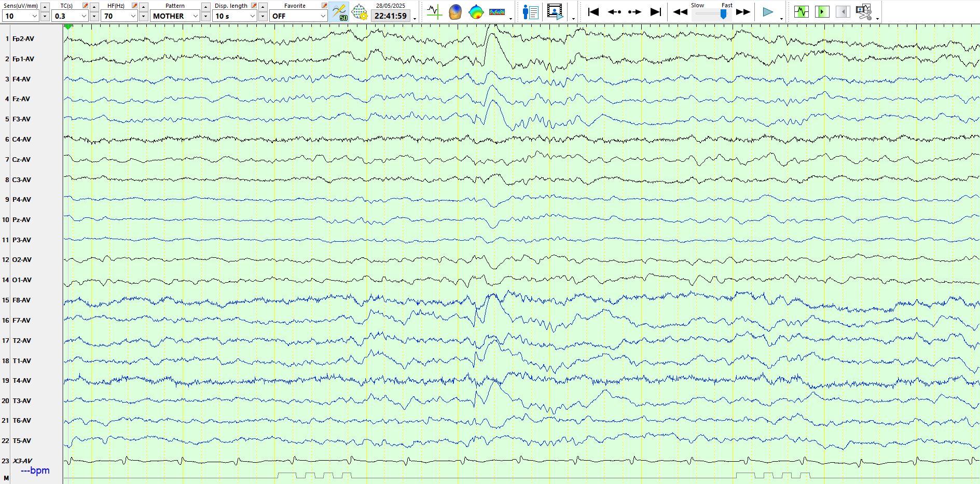Screen dimensions: 980x484
Task: Click the green waveform display icon
Action: 802,12
